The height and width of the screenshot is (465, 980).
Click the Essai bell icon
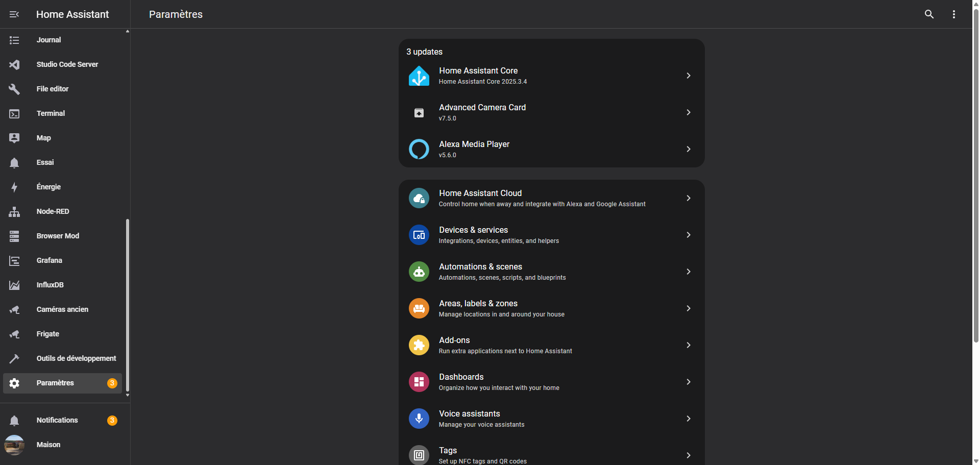[14, 162]
